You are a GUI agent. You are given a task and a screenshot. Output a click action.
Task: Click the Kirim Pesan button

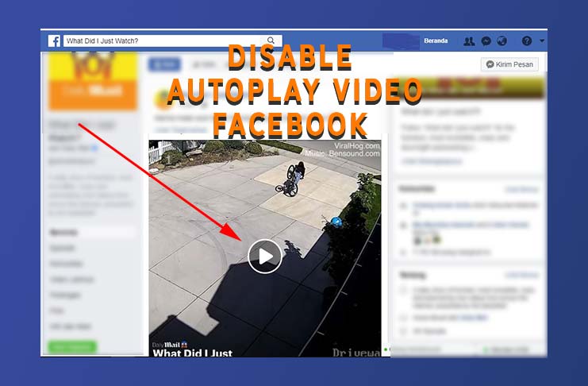tap(509, 64)
